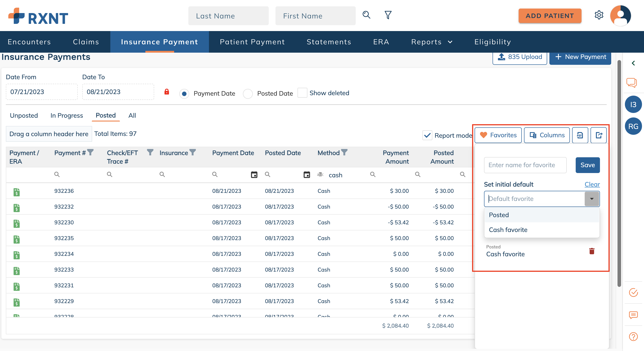
Task: Export grid to PDF icon
Action: point(580,135)
